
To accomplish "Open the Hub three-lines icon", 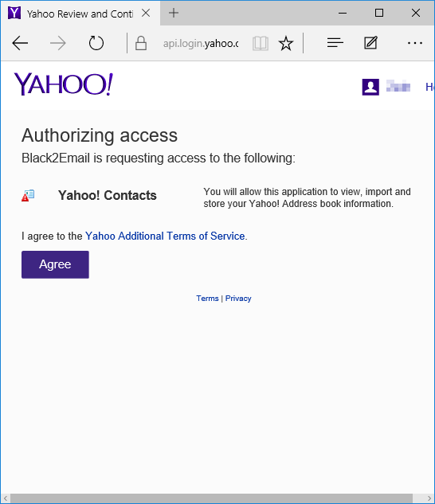I will pyautogui.click(x=335, y=43).
